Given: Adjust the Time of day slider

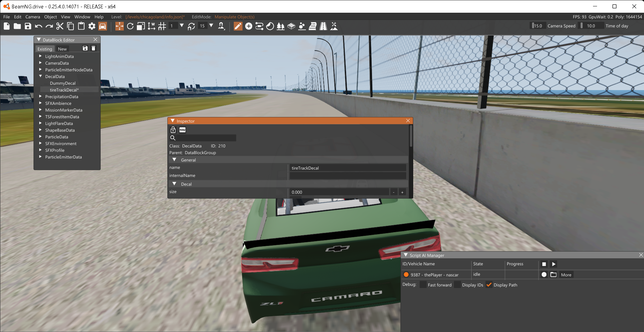Looking at the screenshot, I should tap(592, 26).
